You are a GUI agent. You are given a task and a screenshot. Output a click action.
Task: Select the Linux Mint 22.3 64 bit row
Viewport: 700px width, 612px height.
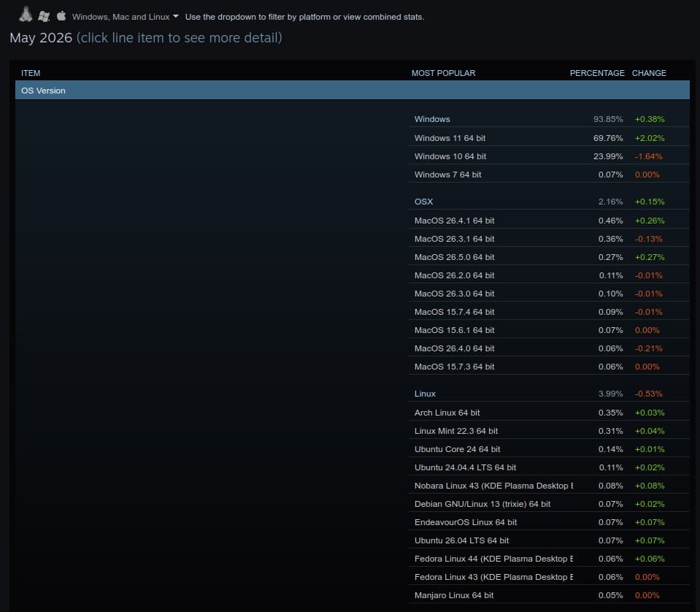click(x=549, y=431)
